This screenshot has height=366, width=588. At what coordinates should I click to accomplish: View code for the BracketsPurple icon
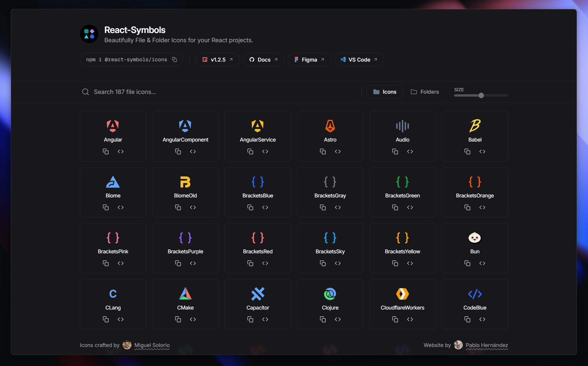(x=193, y=263)
